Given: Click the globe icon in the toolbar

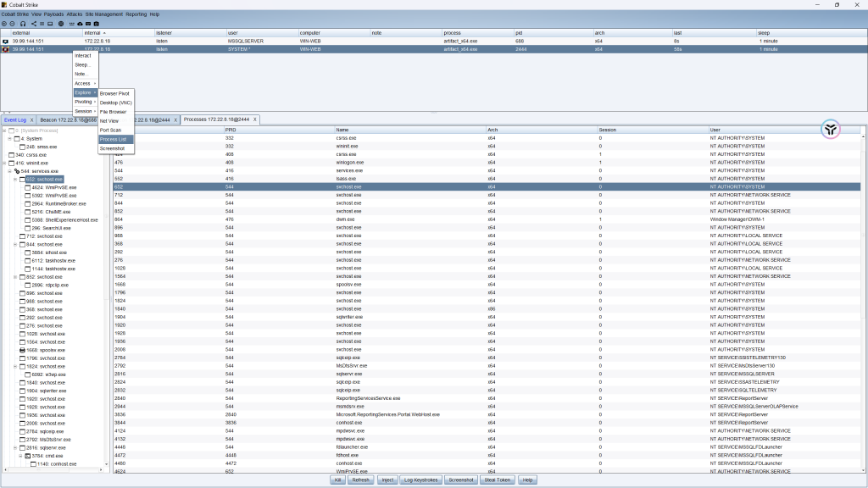Looking at the screenshot, I should pos(61,24).
